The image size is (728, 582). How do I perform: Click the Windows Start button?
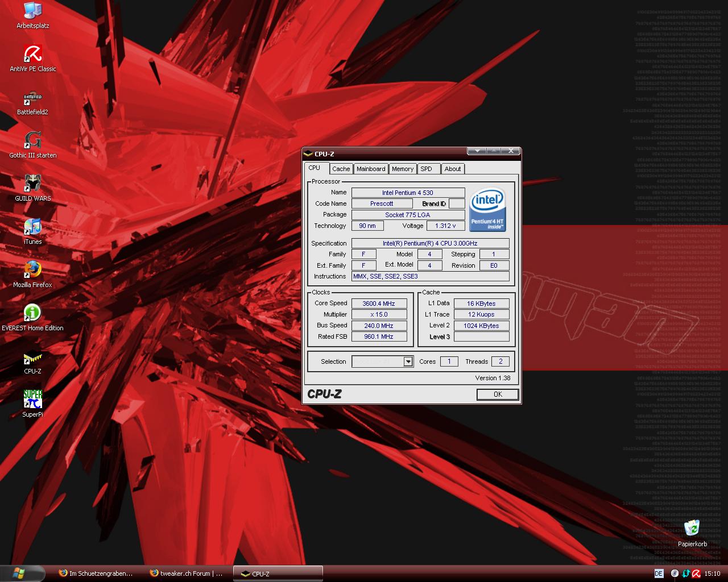[x=23, y=573]
